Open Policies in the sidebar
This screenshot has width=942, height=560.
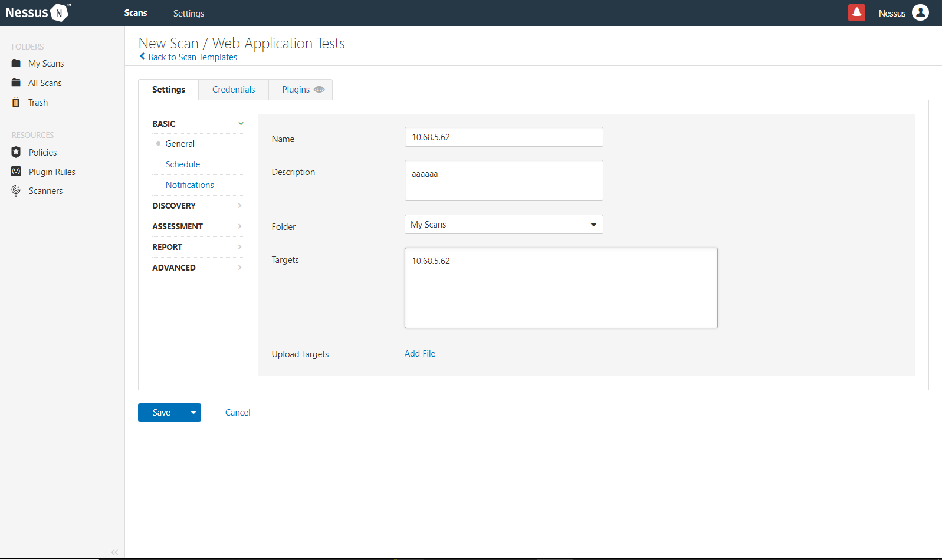[43, 153]
